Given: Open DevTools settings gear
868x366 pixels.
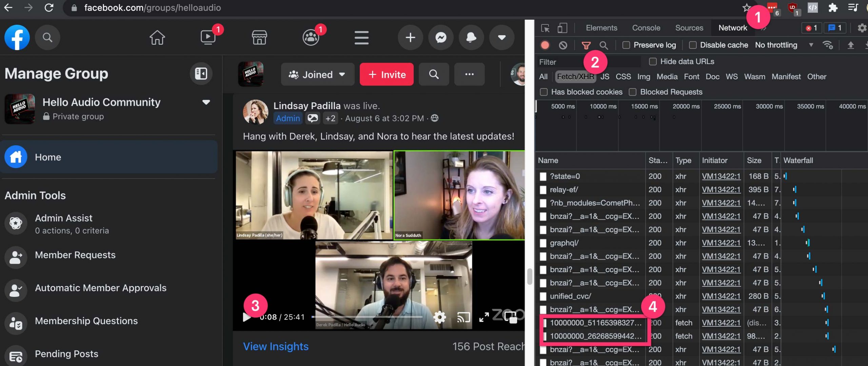Looking at the screenshot, I should (861, 28).
